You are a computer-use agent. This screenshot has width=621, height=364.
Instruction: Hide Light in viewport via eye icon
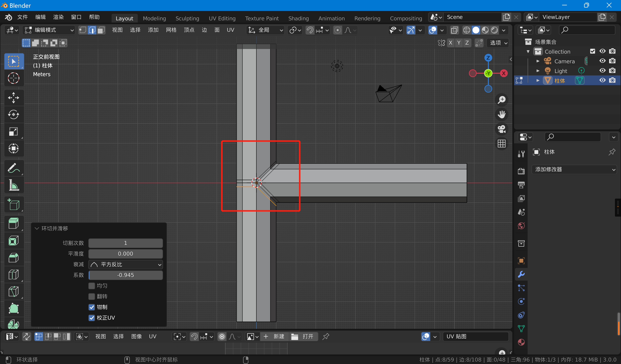point(602,71)
